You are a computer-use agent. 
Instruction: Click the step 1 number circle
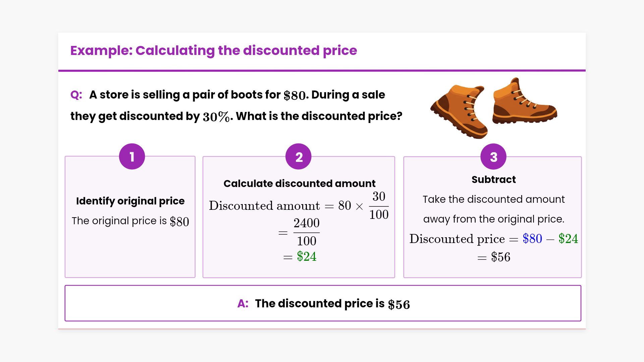(x=132, y=157)
